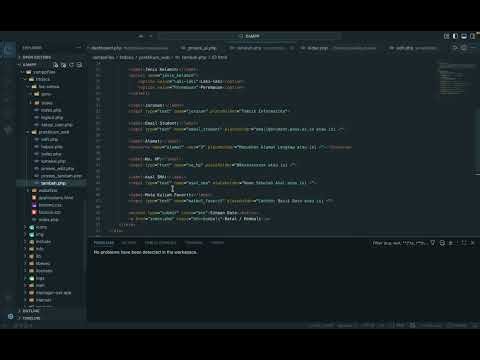The height and width of the screenshot is (360, 480).
Task: Open Explorer views and more actions
Action: click(79, 48)
